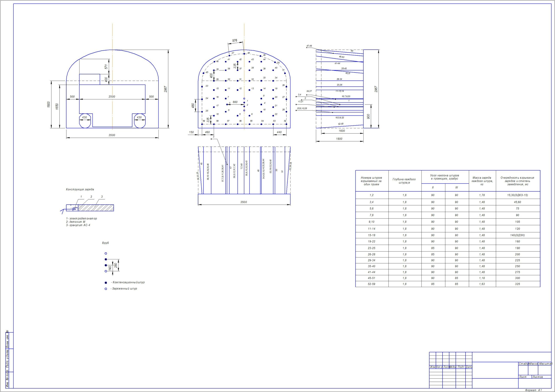
Task: Click side view label '11-15,19'
Action: coord(339,91)
